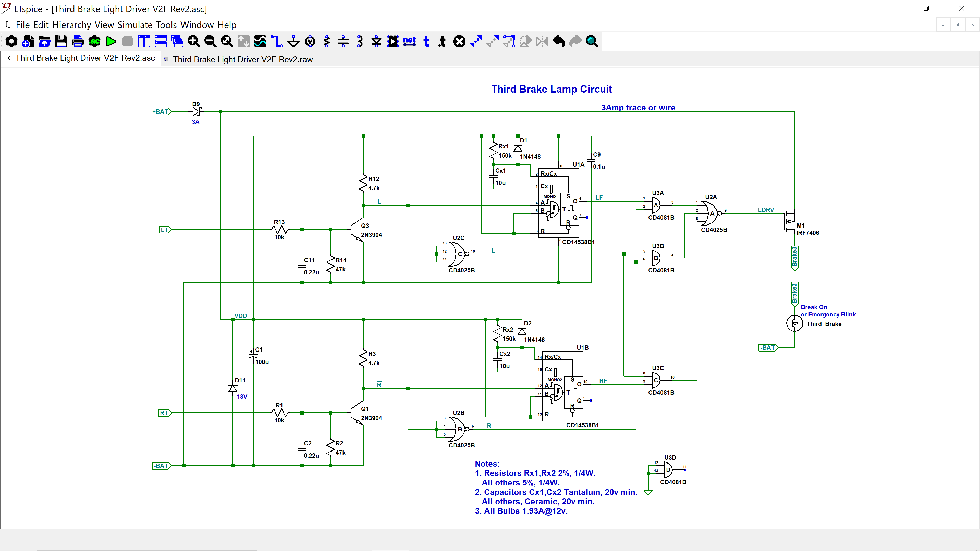Place a net label
This screenshot has width=980, height=551.
click(x=409, y=41)
